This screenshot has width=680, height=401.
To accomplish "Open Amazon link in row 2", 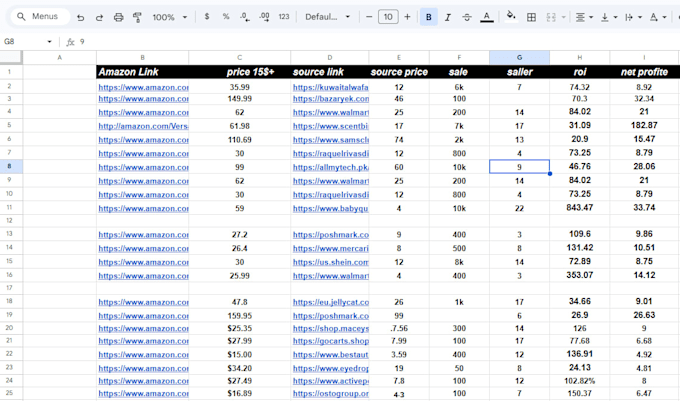I will (143, 87).
